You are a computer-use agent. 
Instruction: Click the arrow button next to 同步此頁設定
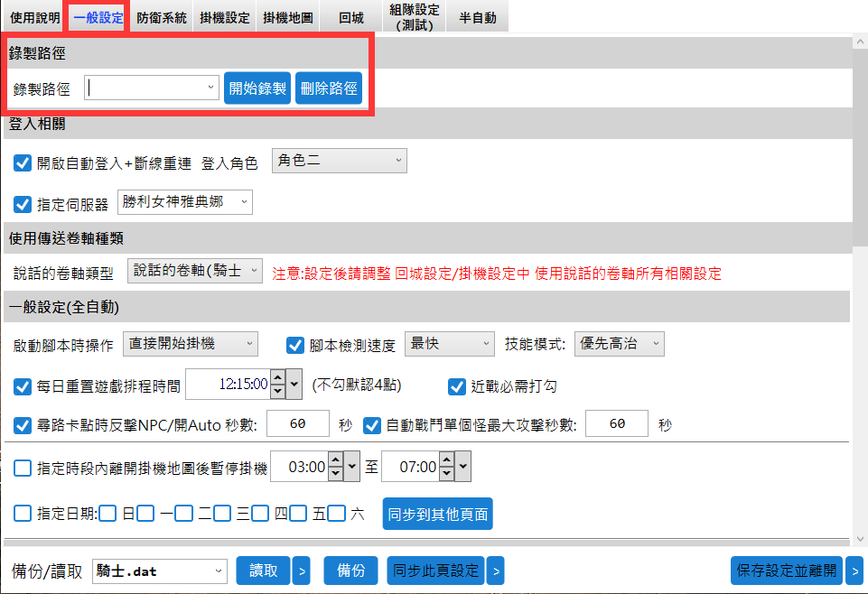click(495, 571)
